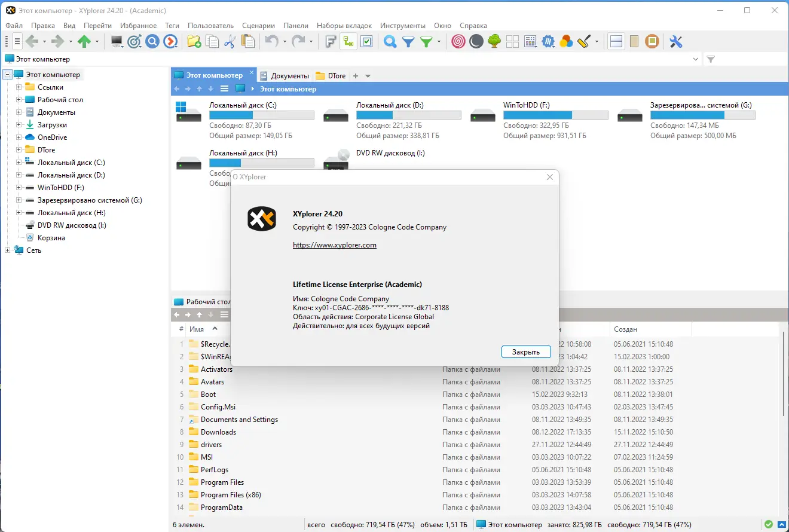Viewport: 789px width, 532px height.
Task: Open Find Files blue magnifier icon
Action: click(x=390, y=41)
